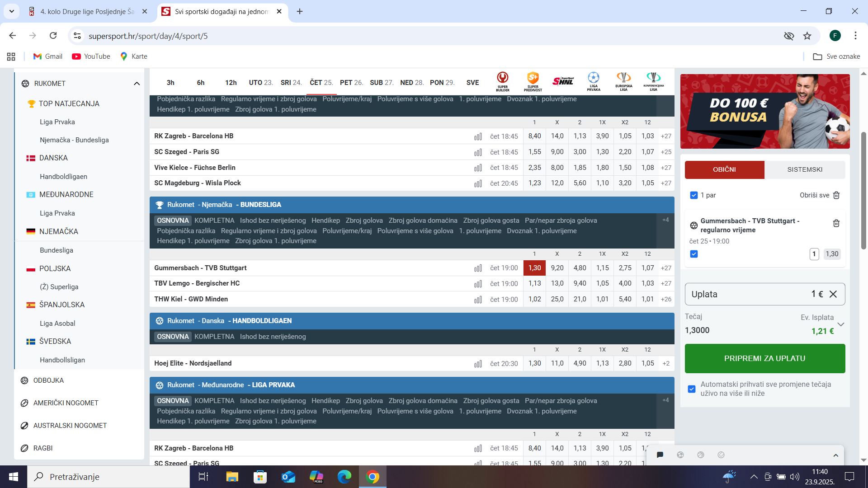
Task: Select draw odds 9,00 for SC Szeged - Paris SG
Action: pyautogui.click(x=557, y=152)
